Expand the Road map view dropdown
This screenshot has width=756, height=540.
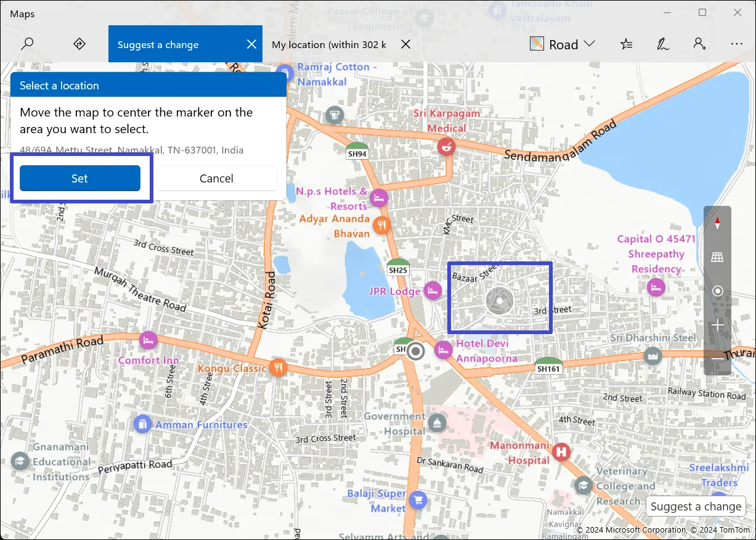coord(563,44)
